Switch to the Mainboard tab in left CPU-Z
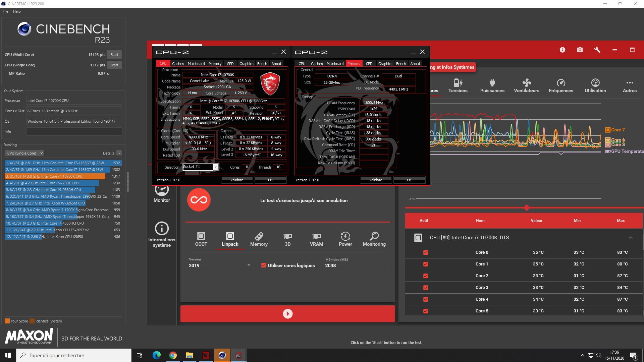644x362 pixels. (196, 64)
